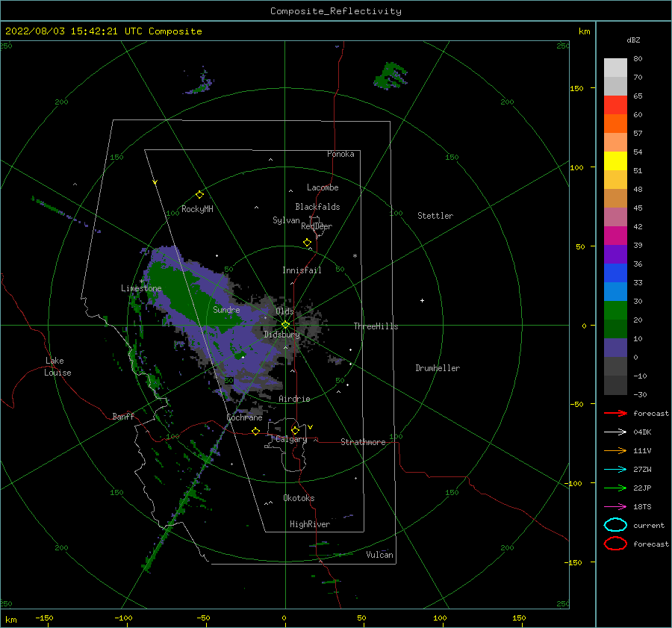Click the RedDeer city label

(x=317, y=226)
